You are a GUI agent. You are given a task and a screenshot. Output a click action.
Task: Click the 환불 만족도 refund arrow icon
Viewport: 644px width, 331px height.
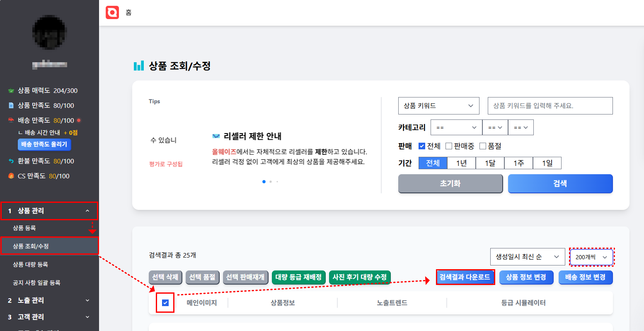(11, 161)
